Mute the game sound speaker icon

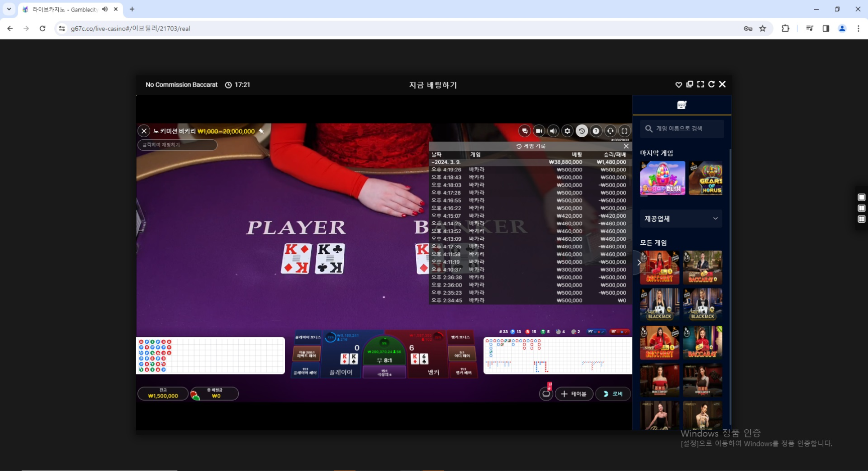point(553,131)
